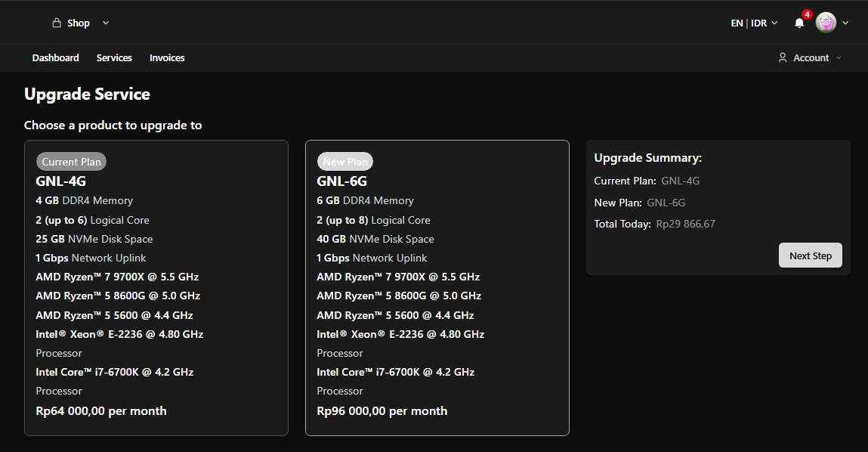Screen dimensions: 868x452
Task: Click the Shop text label
Action: [x=79, y=23]
